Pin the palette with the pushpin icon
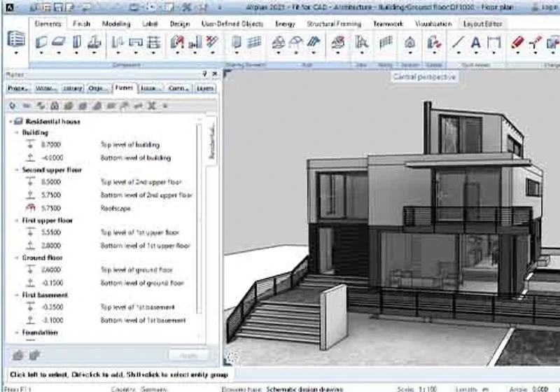 (204, 74)
